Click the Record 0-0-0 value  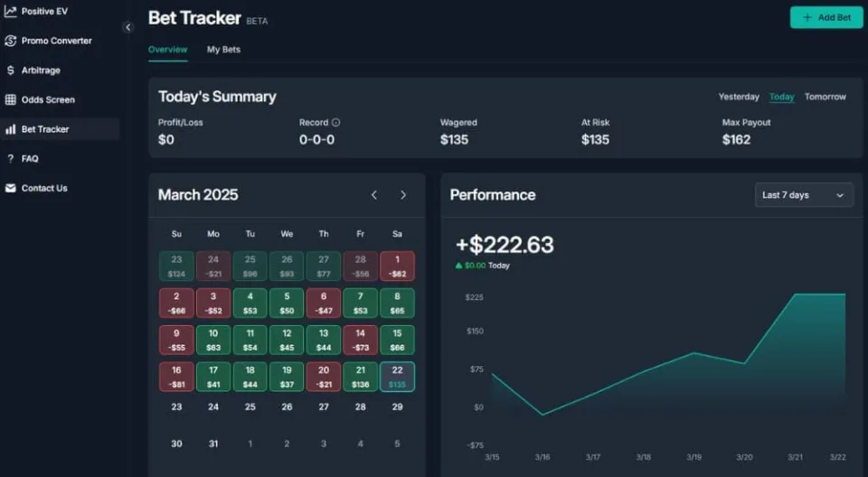point(316,139)
